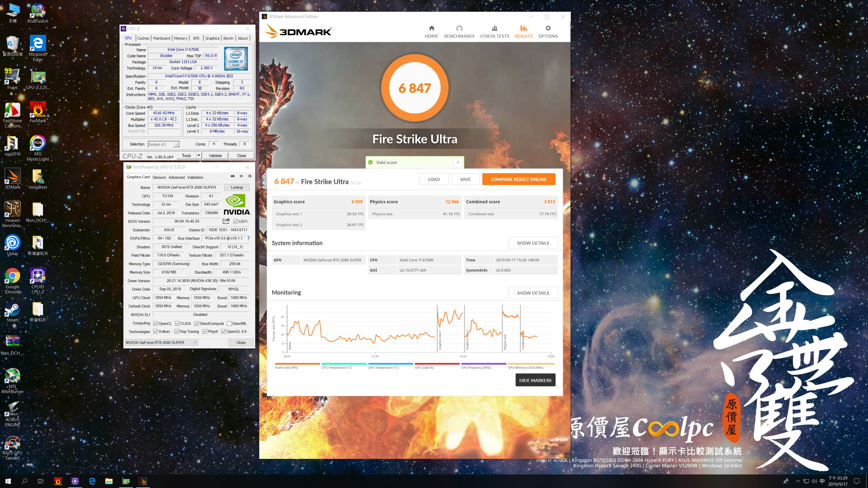The height and width of the screenshot is (488, 868).
Task: Toggle the PhysX checkbox
Action: tap(205, 331)
